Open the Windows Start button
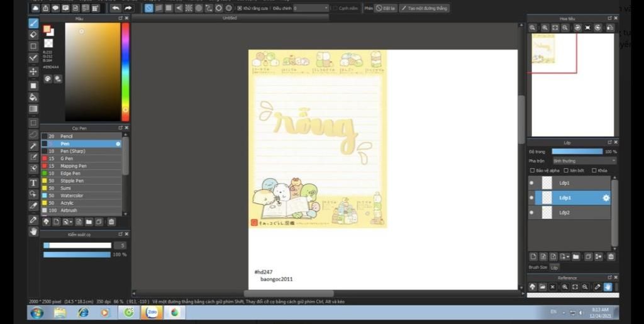The image size is (644, 324). (x=36, y=313)
